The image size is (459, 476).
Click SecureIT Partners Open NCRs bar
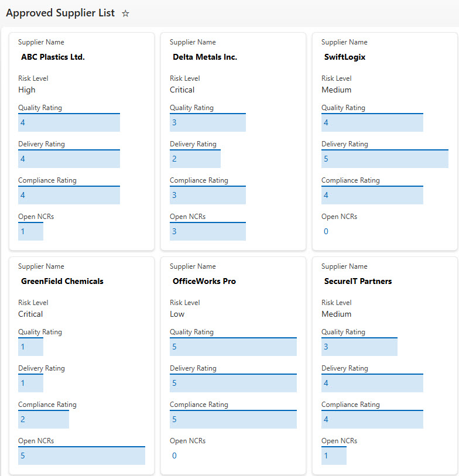click(334, 456)
